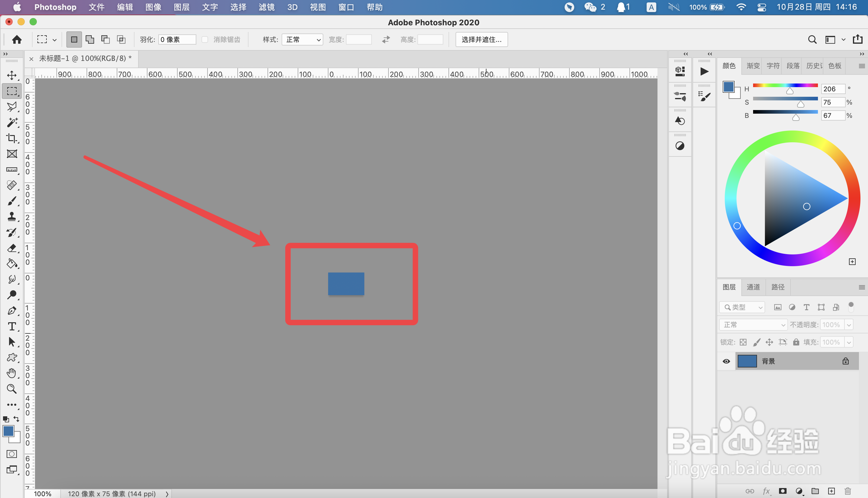
Task: Click the create new layer icon
Action: [x=832, y=491]
